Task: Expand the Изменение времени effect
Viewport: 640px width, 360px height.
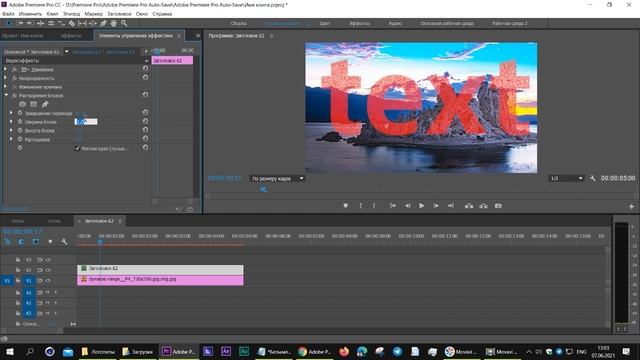Action: [x=5, y=87]
